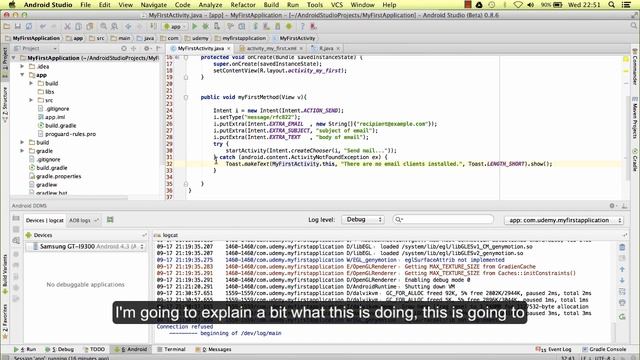
Task: Open the Run tool window button
Action: pyautogui.click(x=25, y=349)
